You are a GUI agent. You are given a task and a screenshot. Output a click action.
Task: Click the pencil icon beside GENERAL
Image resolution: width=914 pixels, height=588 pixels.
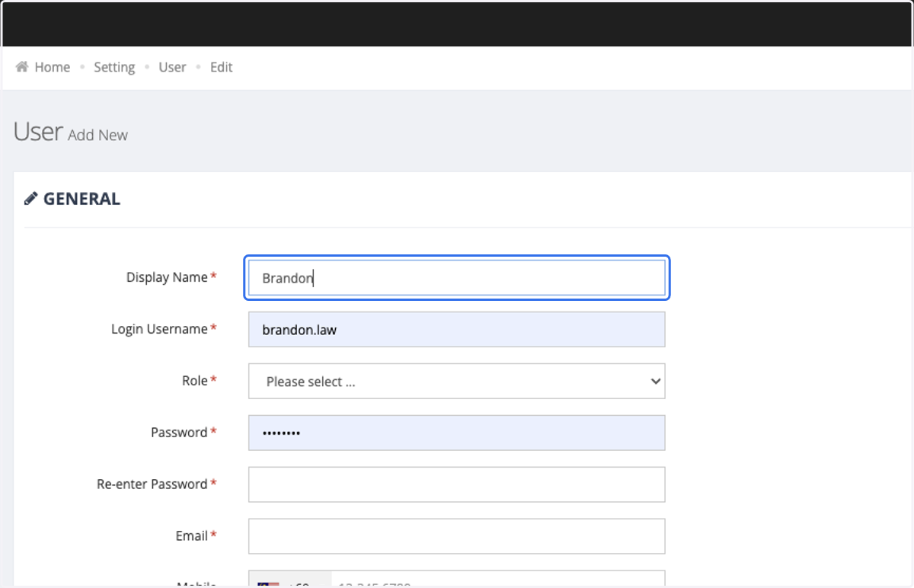point(31,199)
